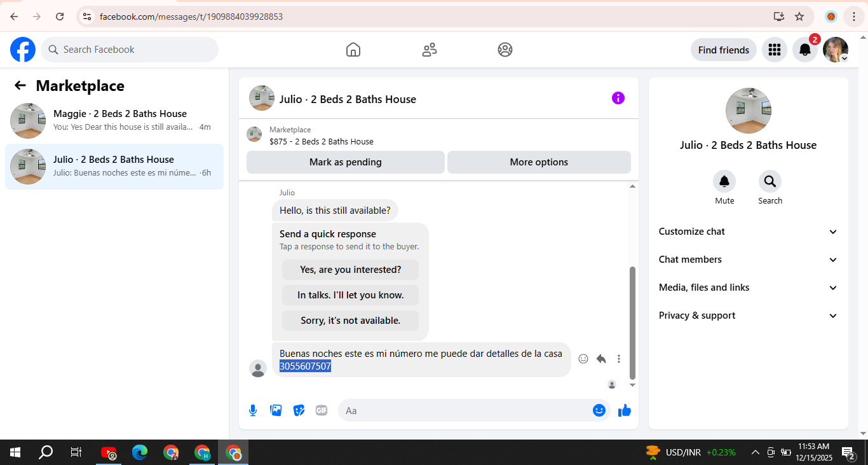Expand Customize chat section
The image size is (868, 465).
click(x=749, y=232)
